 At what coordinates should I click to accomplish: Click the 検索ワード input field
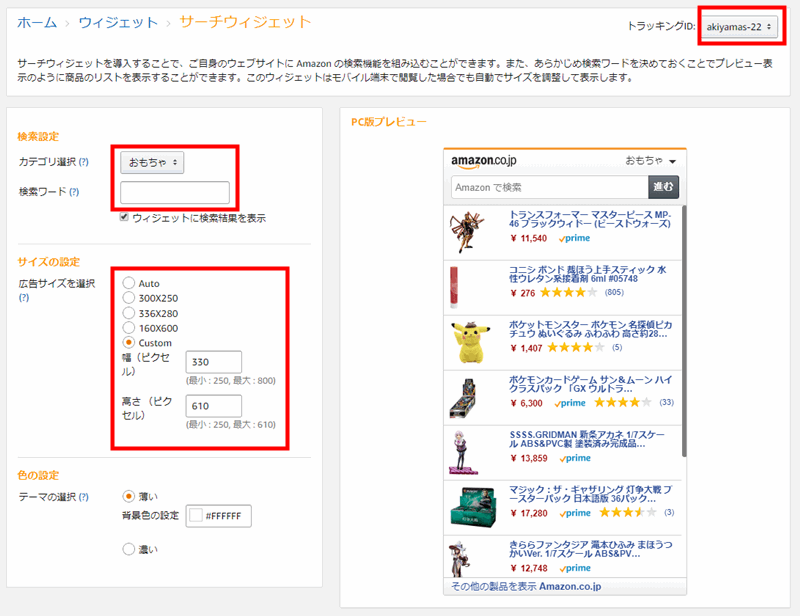tap(175, 192)
